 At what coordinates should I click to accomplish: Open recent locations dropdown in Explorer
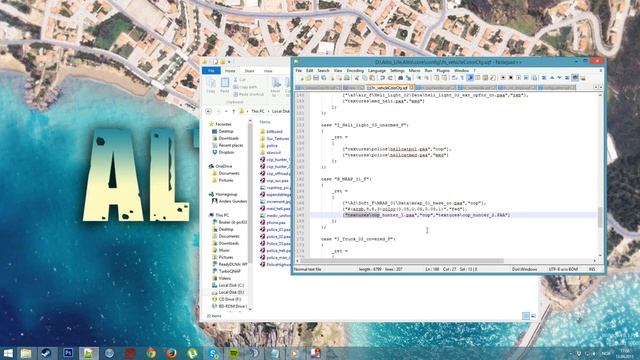pyautogui.click(x=226, y=111)
